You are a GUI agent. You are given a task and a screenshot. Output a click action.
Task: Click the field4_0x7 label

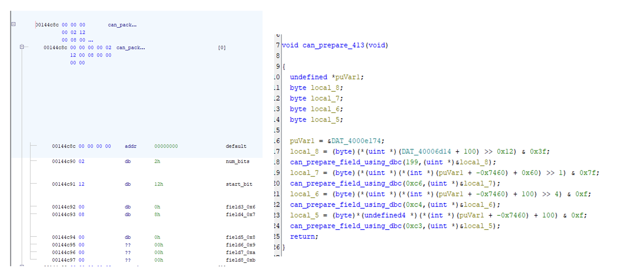click(240, 215)
